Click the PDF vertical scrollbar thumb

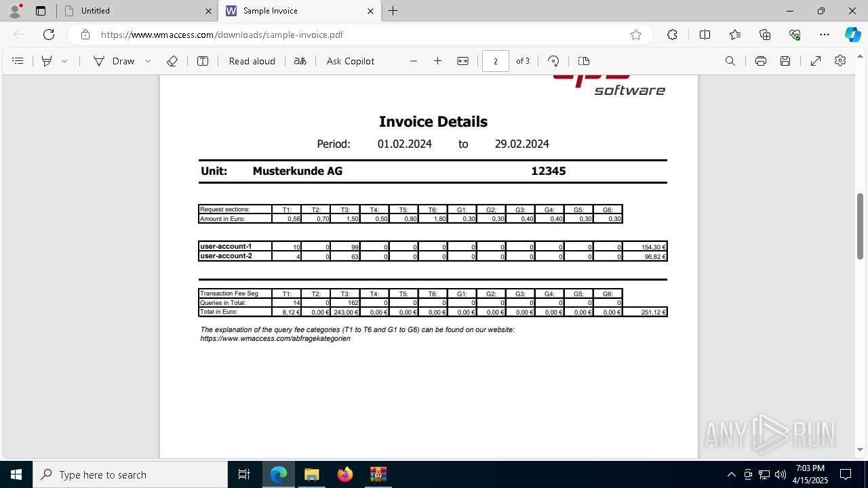click(x=861, y=226)
